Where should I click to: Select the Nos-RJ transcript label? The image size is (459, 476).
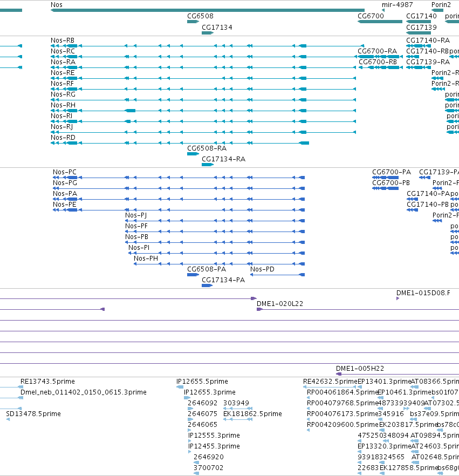(61, 127)
